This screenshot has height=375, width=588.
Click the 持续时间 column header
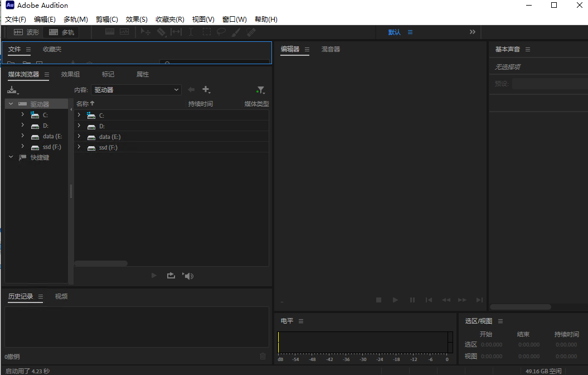(201, 104)
